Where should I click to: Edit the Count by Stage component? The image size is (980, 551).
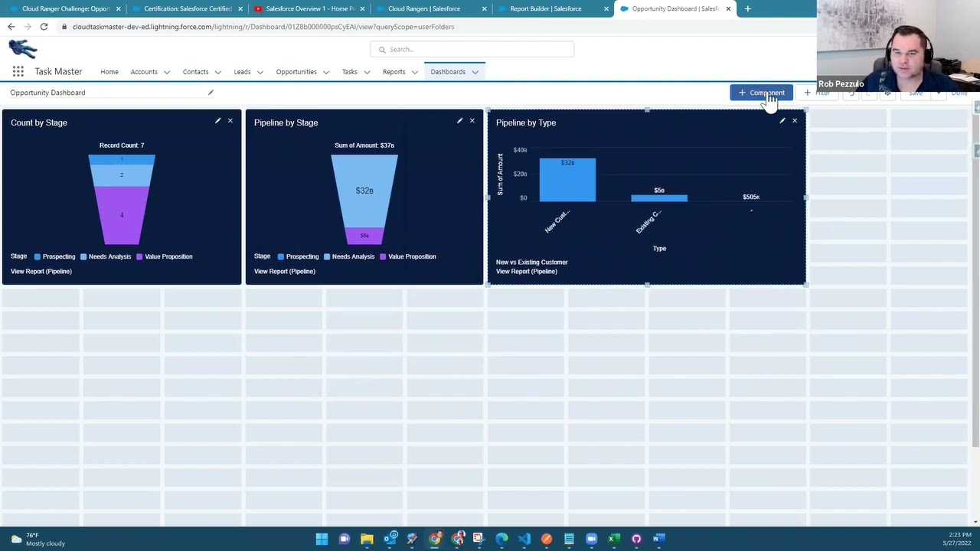217,121
